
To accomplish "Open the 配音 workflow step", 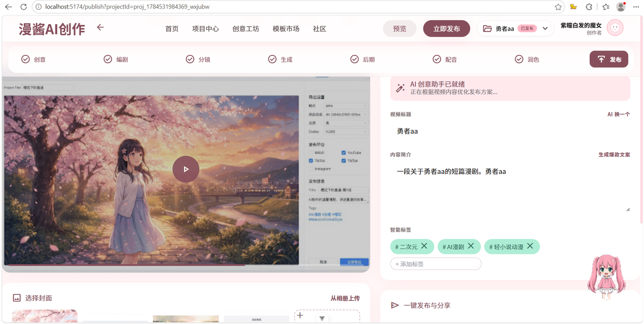I will click(x=445, y=59).
